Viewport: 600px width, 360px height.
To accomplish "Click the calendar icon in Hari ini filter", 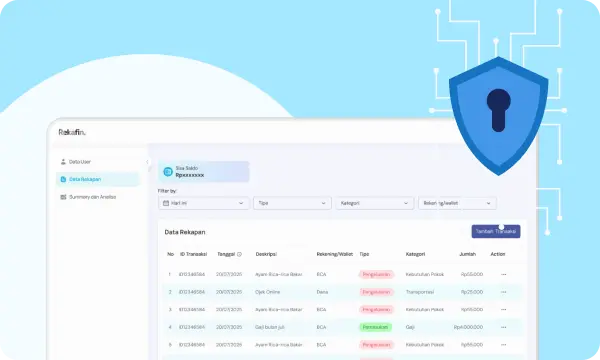I will (x=166, y=203).
